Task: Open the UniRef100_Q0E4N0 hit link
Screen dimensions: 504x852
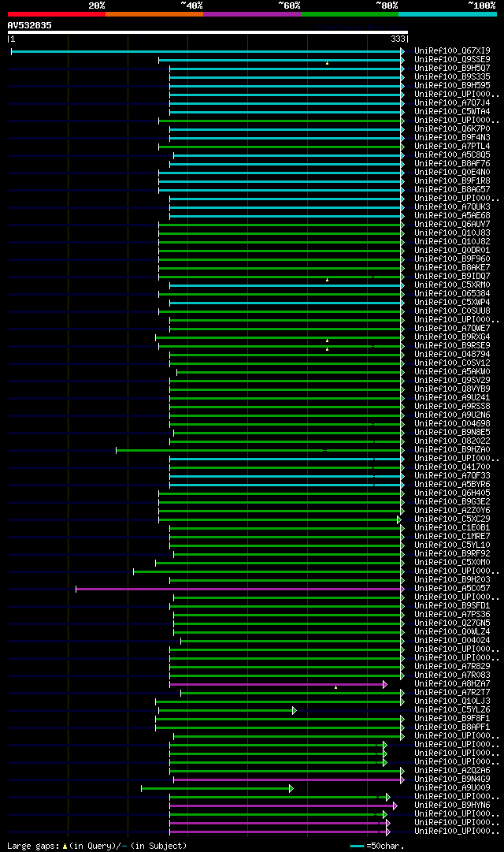Action: (x=452, y=173)
